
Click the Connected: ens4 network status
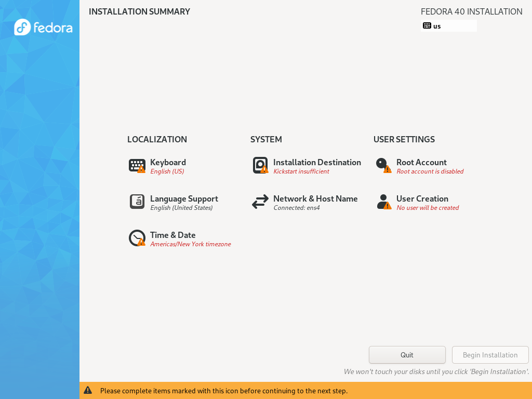[297, 208]
